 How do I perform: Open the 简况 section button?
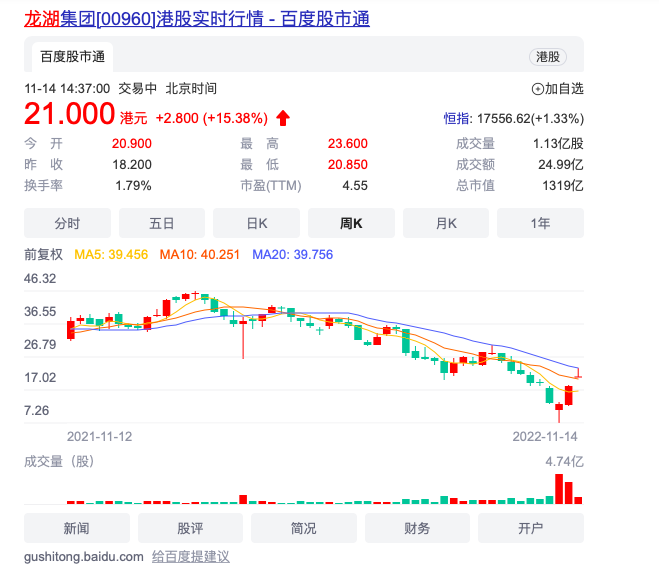[304, 528]
